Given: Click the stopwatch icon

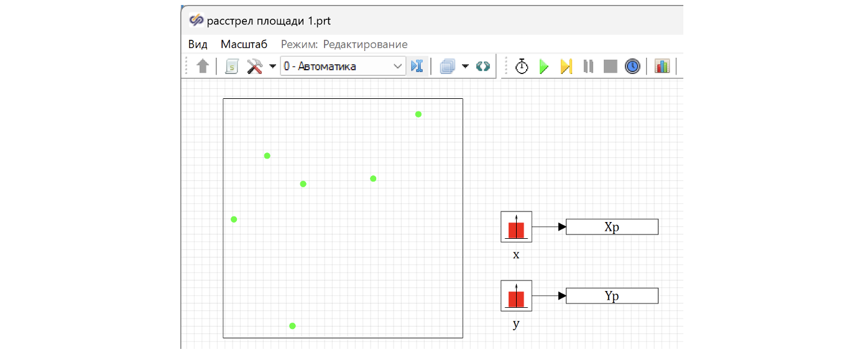Looking at the screenshot, I should pos(522,66).
